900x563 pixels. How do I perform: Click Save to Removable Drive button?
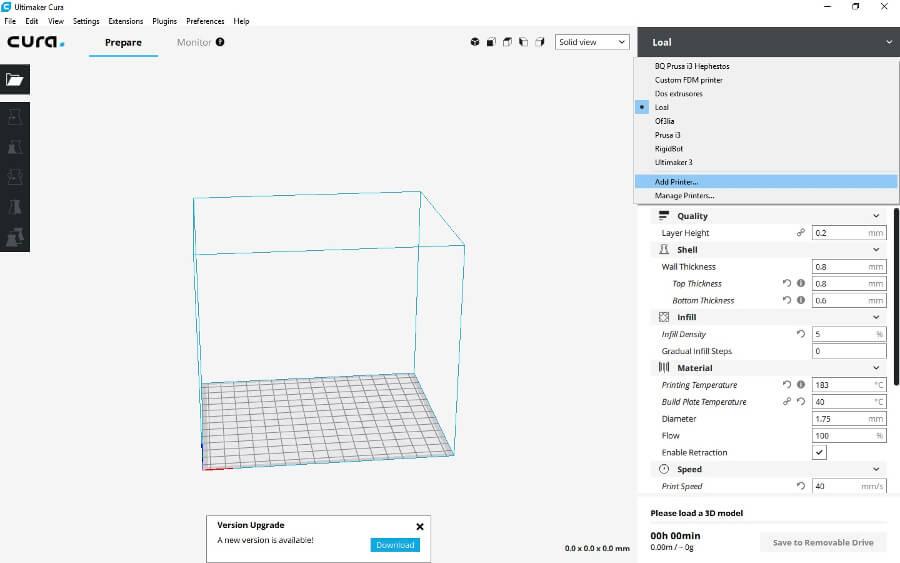pyautogui.click(x=823, y=542)
